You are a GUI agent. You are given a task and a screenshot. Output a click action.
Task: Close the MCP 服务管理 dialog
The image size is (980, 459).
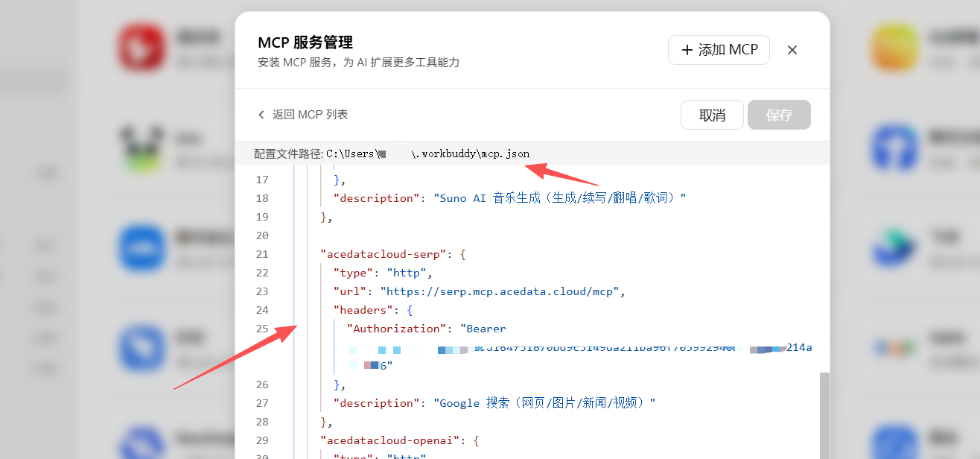point(792,50)
